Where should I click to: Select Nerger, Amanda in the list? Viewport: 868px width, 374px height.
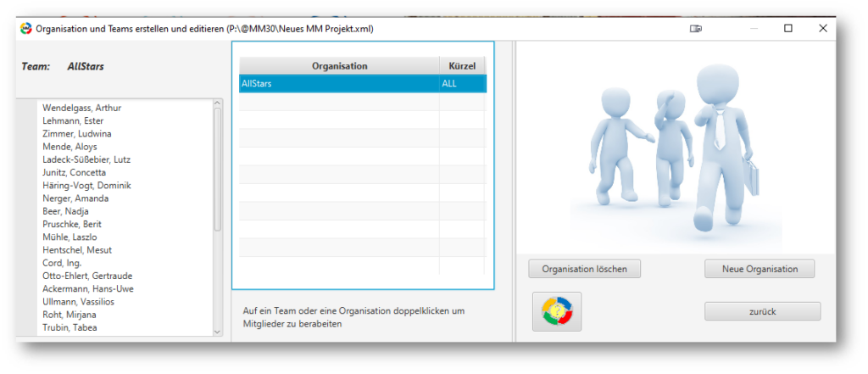pos(75,198)
